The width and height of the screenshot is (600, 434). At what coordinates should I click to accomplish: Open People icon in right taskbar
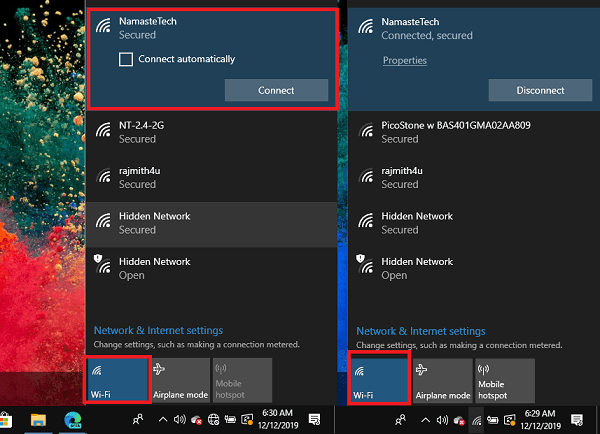click(x=400, y=421)
